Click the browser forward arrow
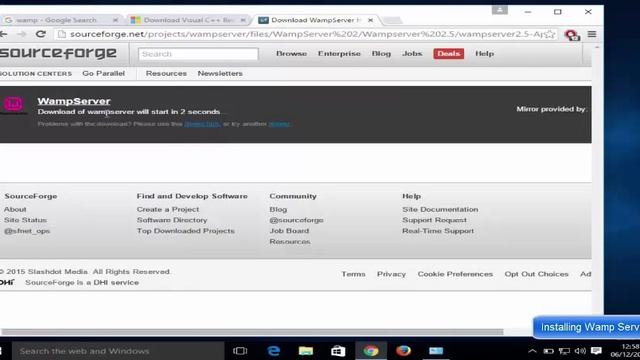 (x=22, y=34)
